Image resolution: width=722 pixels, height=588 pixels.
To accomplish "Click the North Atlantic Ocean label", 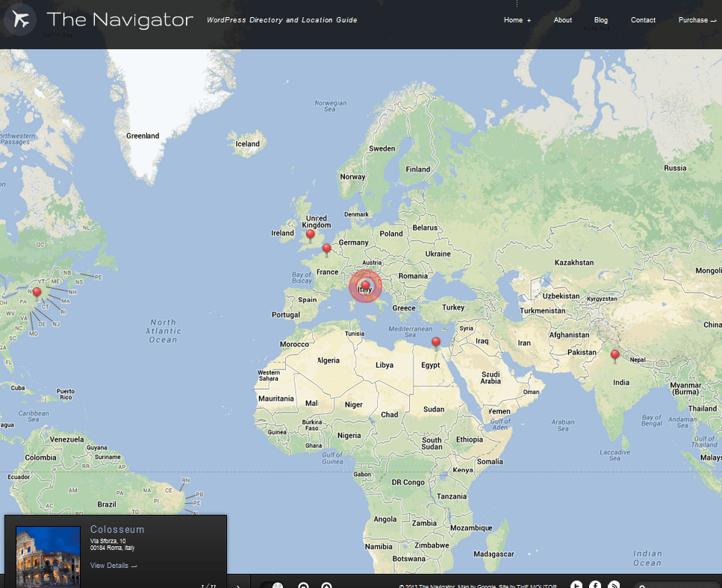I will pyautogui.click(x=164, y=331).
